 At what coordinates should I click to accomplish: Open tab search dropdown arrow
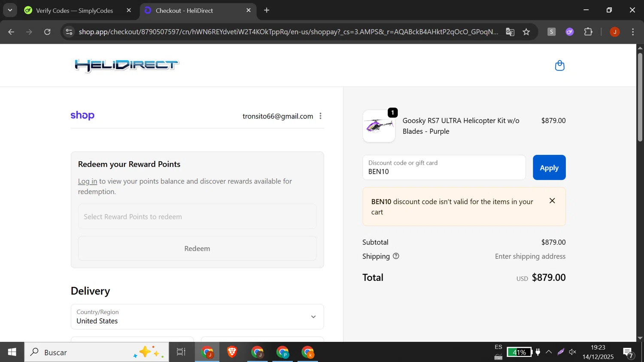[x=10, y=10]
